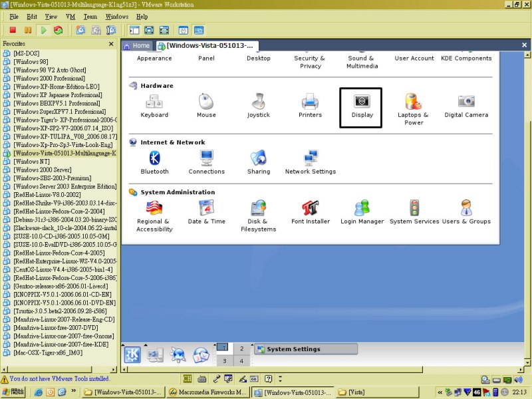Open the Network Settings icon
This screenshot has width=532, height=399.
tap(311, 162)
